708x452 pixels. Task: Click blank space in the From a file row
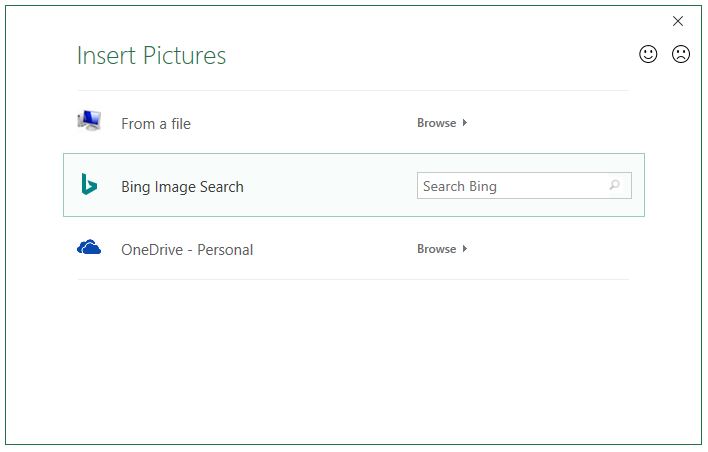pyautogui.click(x=300, y=124)
